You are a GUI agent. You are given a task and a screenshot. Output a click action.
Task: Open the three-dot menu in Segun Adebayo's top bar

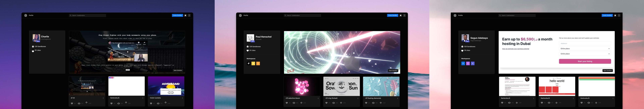(619, 15)
